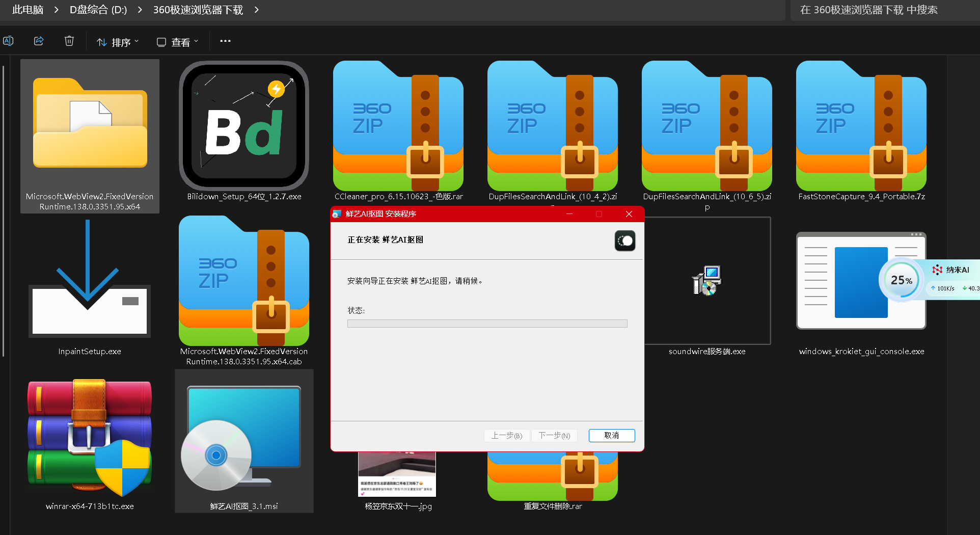Click the 状态: label in the installer
Image resolution: width=980 pixels, height=535 pixels.
pos(356,310)
